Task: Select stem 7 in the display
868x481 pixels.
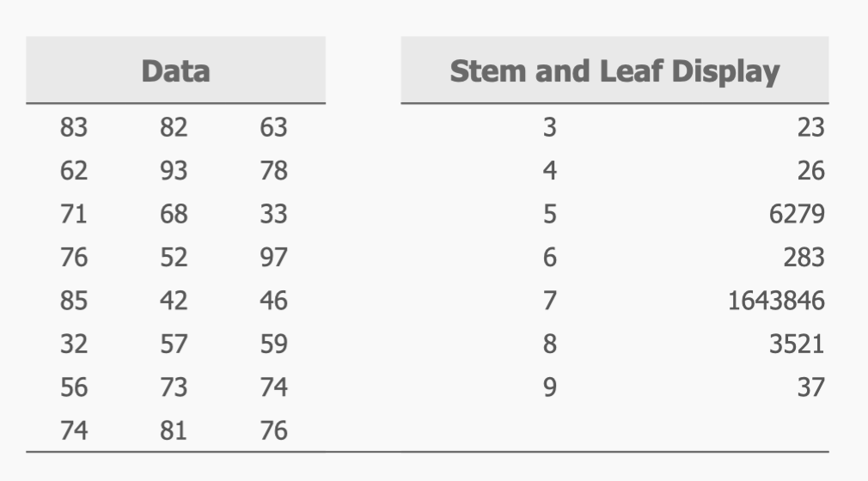Action: [550, 301]
